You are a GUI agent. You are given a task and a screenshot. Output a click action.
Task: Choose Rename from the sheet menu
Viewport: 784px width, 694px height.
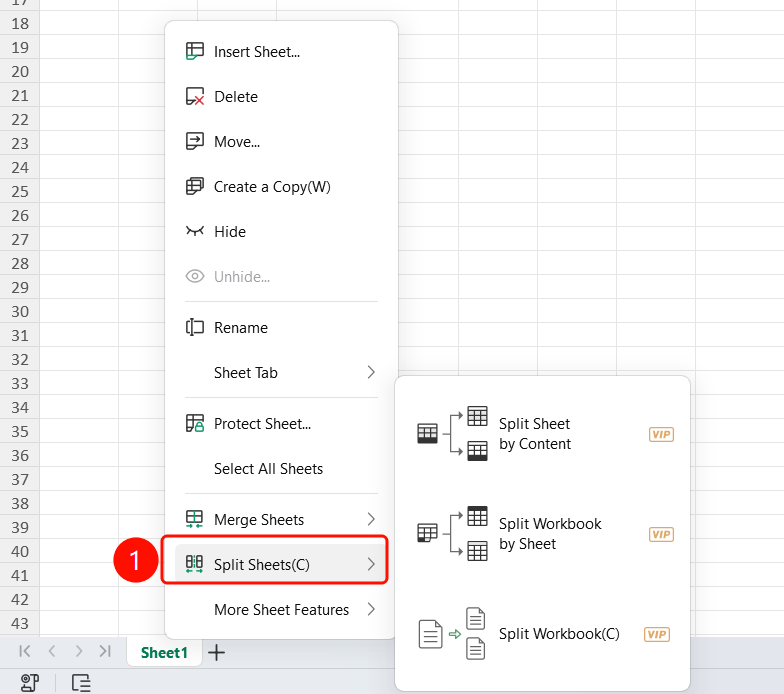282,328
